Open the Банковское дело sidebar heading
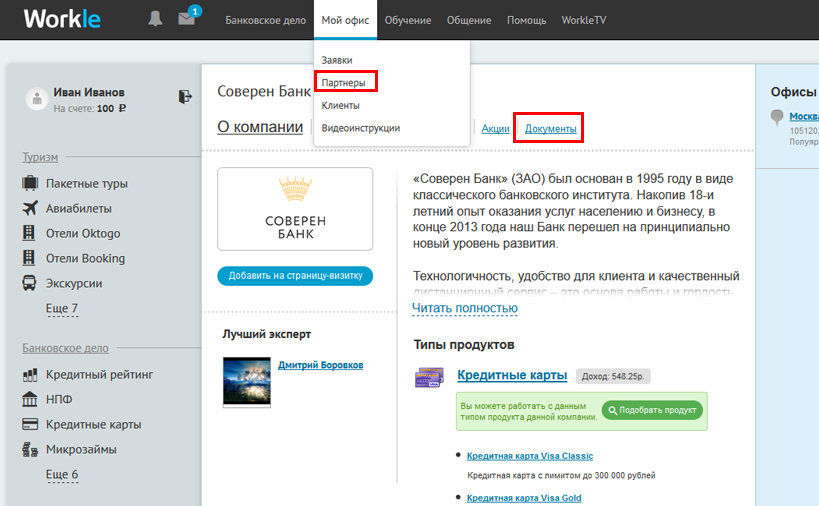 point(65,348)
